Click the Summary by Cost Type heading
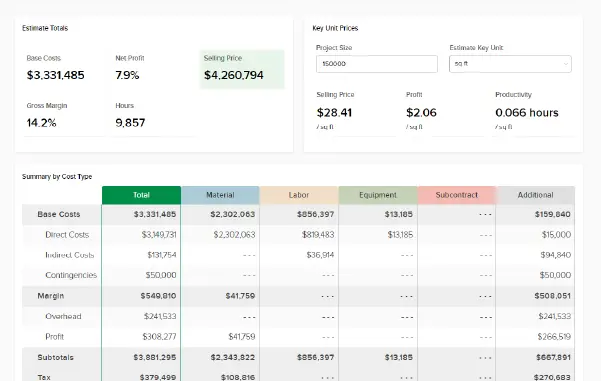Image resolution: width=601 pixels, height=381 pixels. coord(57,177)
